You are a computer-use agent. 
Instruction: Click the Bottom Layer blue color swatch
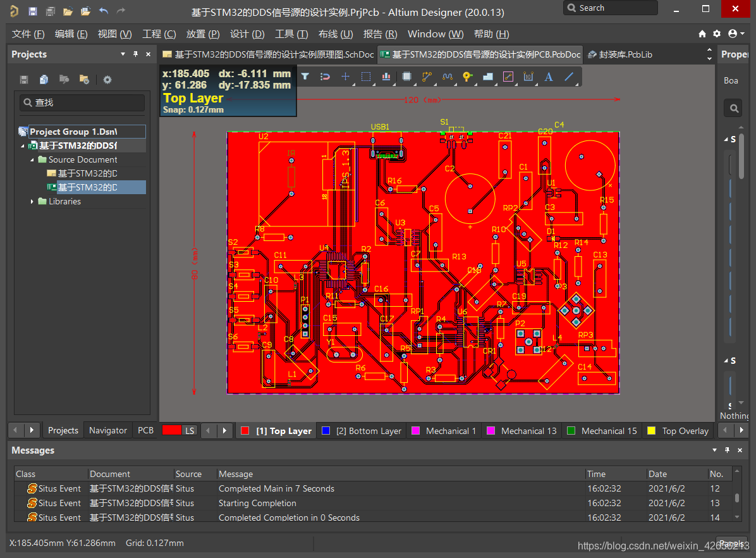(x=326, y=431)
